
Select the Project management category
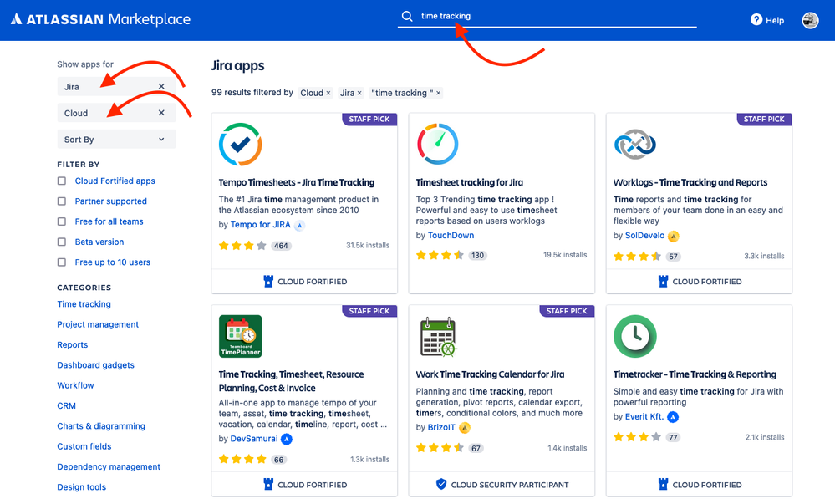98,324
